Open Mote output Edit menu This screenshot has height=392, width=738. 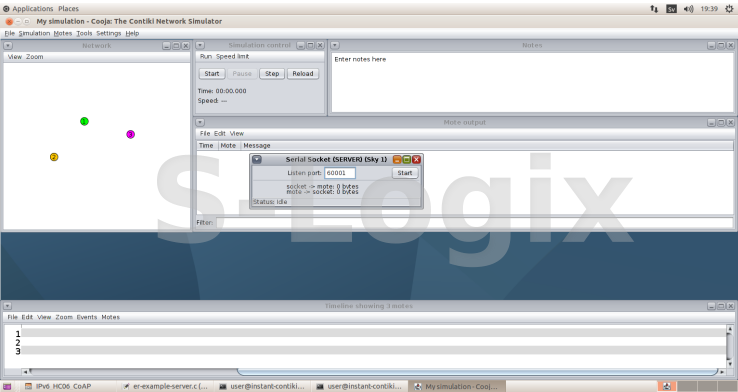pos(220,134)
